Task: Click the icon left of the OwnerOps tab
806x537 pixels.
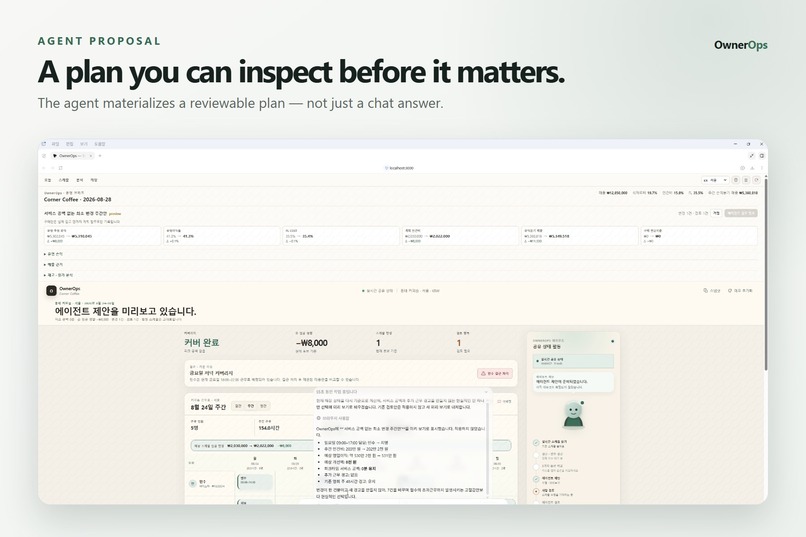Action: (44, 156)
